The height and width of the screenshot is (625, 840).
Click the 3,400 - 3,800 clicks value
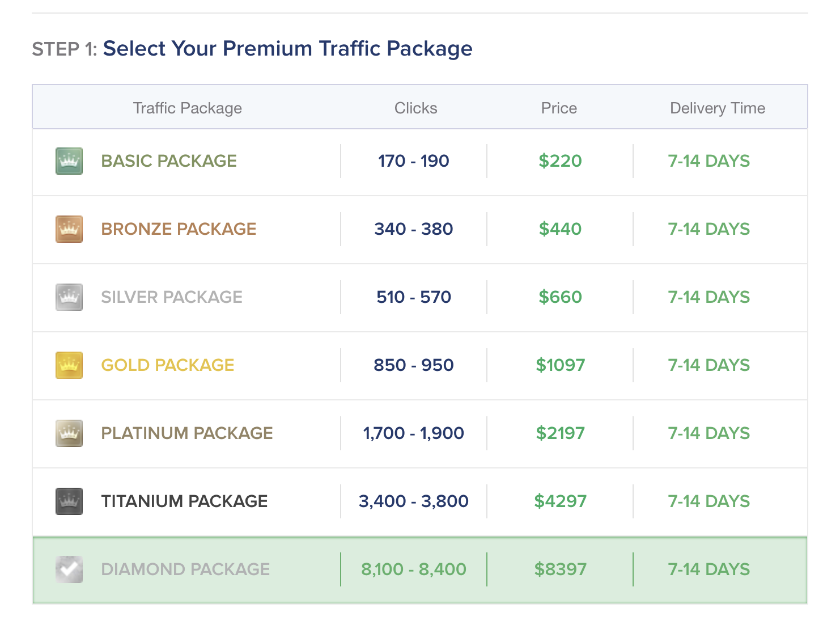[414, 501]
